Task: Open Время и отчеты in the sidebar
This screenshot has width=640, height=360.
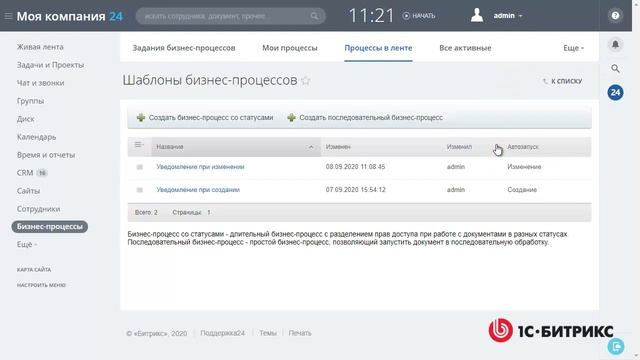Action: coord(46,155)
